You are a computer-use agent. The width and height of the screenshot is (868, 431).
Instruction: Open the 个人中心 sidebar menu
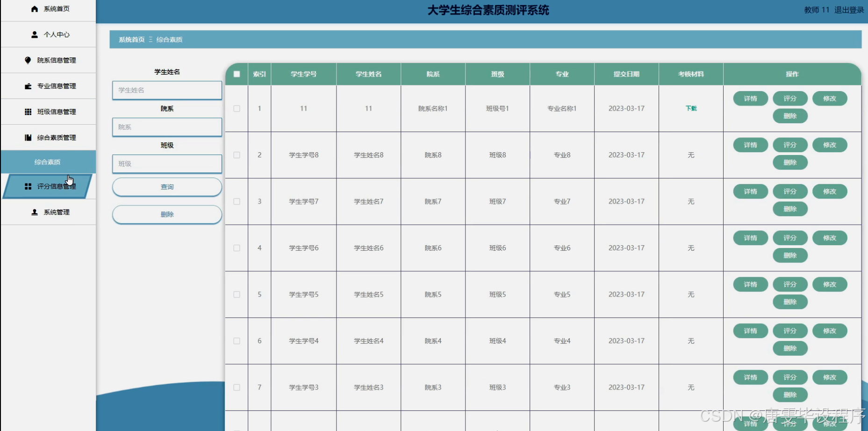48,35
